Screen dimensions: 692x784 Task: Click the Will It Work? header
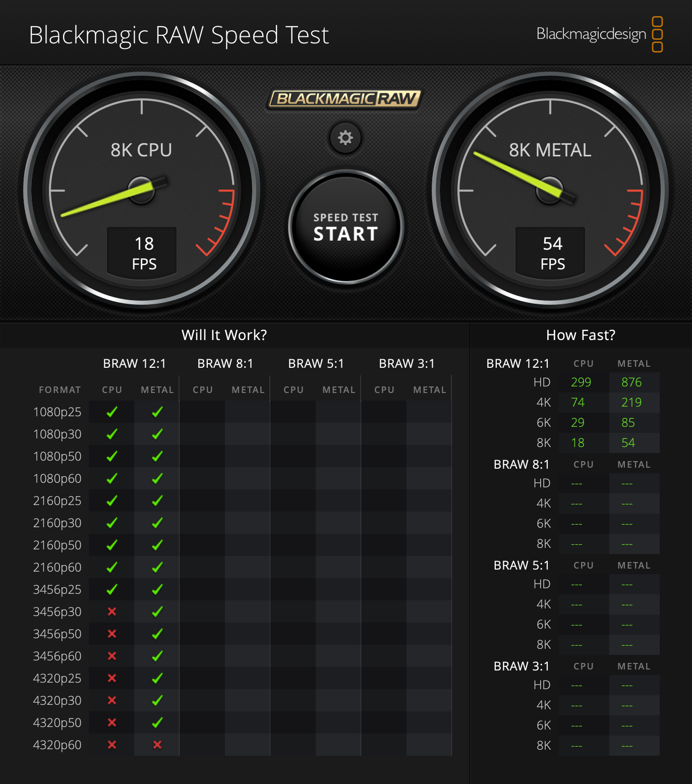tap(224, 335)
